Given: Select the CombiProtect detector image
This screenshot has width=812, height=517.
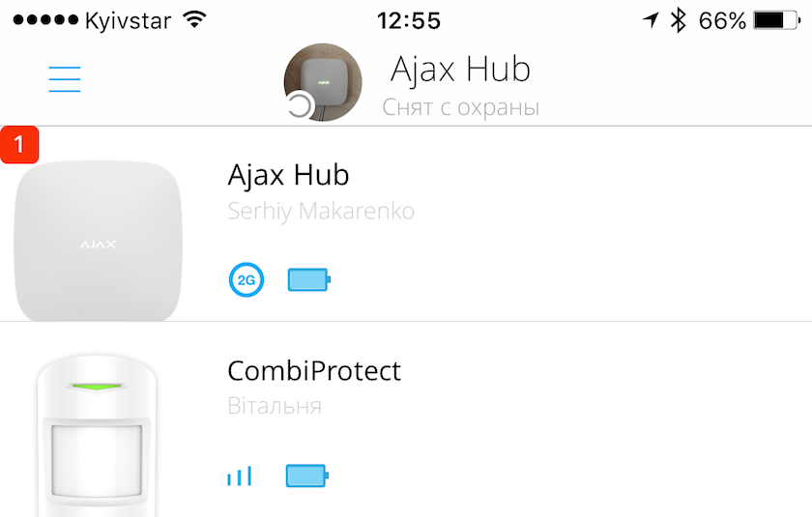Looking at the screenshot, I should click(x=97, y=436).
